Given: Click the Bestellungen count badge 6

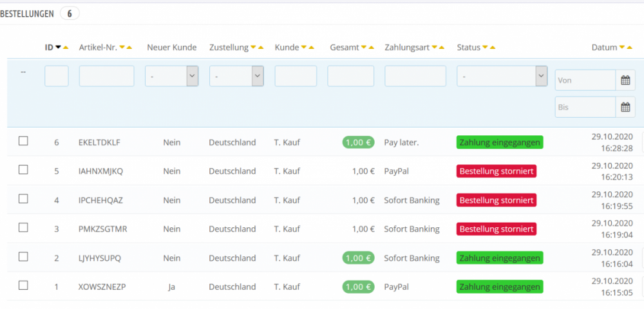Looking at the screenshot, I should (70, 14).
